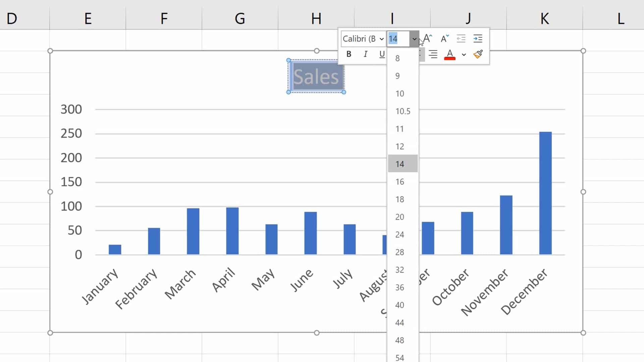This screenshot has height=362, width=644.
Task: Click the chart's bottom-right resize handle
Action: [x=583, y=333]
